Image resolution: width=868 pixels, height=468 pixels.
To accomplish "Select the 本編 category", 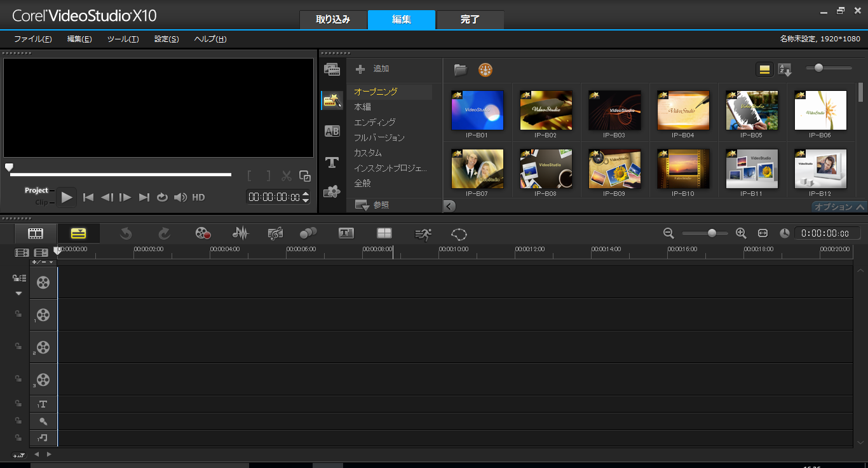I will coord(363,107).
